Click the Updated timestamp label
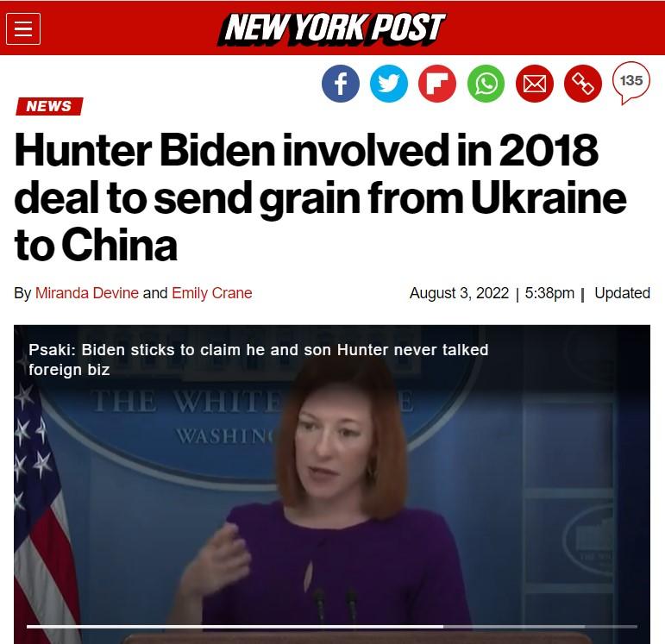The image size is (665, 644). click(622, 293)
